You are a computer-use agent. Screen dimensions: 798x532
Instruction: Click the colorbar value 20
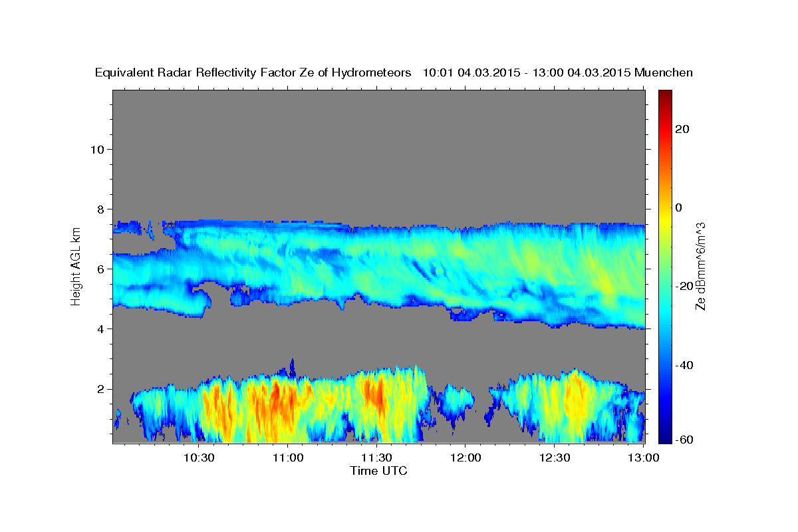682,129
